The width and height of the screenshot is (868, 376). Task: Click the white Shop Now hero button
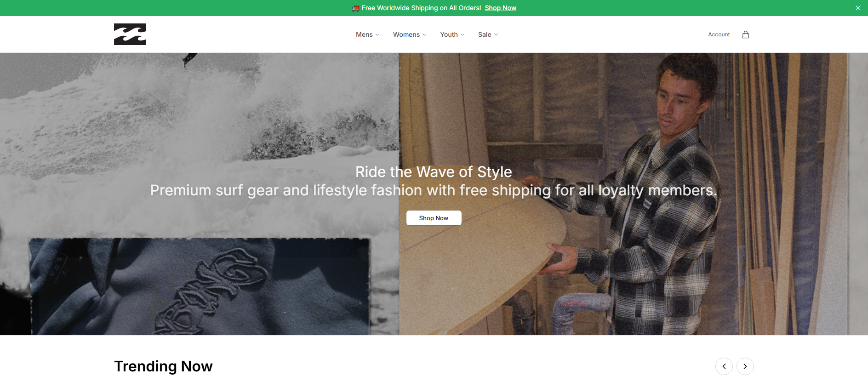tap(434, 218)
